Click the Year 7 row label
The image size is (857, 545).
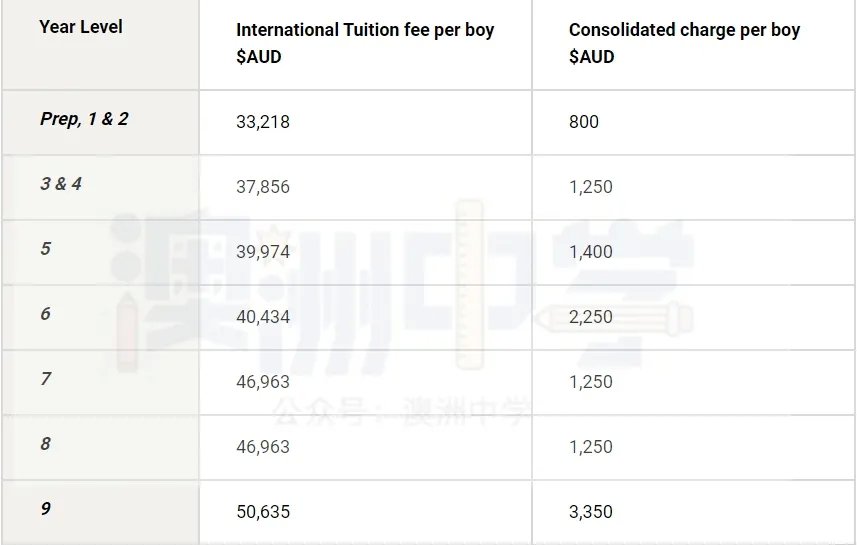coord(45,378)
